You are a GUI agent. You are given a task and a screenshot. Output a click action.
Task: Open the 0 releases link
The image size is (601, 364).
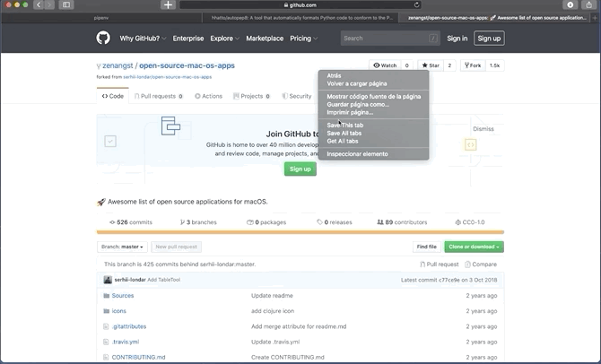tap(335, 222)
